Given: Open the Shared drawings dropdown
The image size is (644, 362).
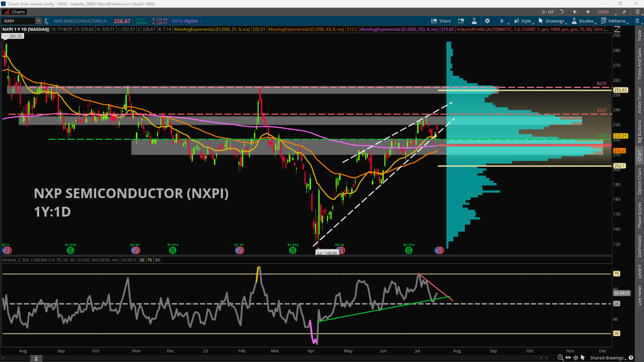Looking at the screenshot, I should point(608,357).
